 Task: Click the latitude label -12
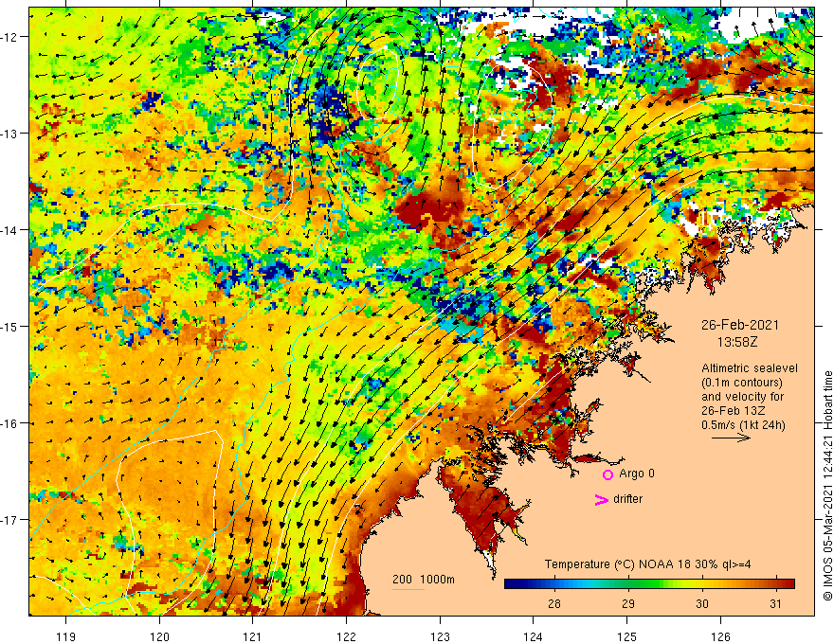tap(10, 37)
